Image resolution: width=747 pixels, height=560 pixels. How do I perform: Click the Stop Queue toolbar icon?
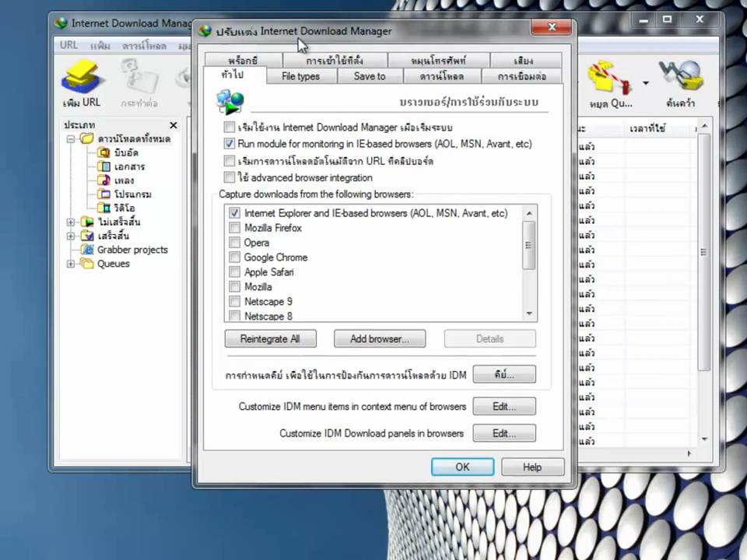coord(610,77)
